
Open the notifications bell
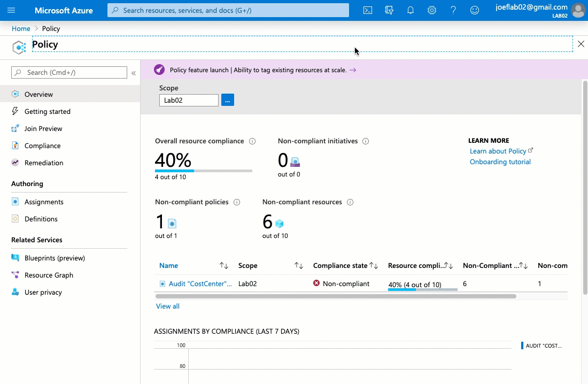coord(411,10)
